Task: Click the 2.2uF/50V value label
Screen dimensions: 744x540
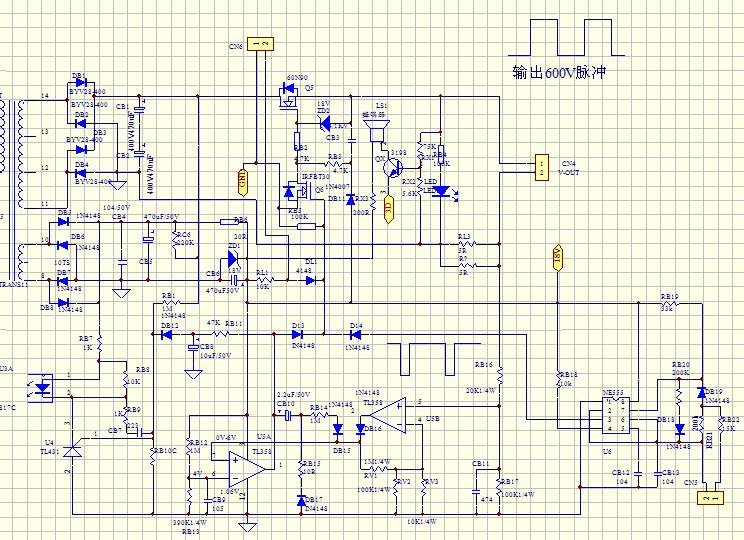Action: pos(293,395)
